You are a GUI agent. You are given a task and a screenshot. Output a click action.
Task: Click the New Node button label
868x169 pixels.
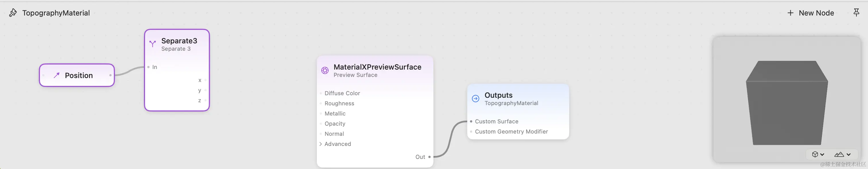coord(816,13)
